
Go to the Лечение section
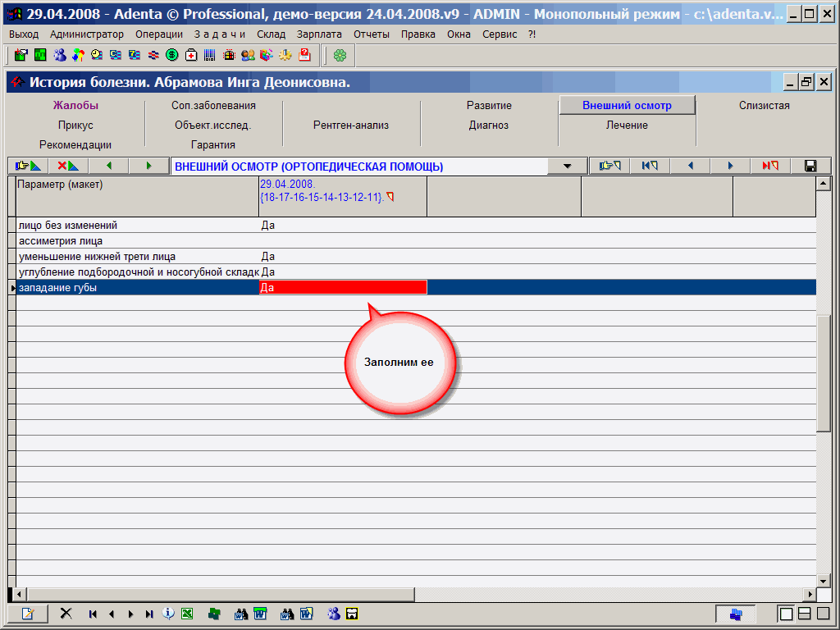(x=627, y=126)
